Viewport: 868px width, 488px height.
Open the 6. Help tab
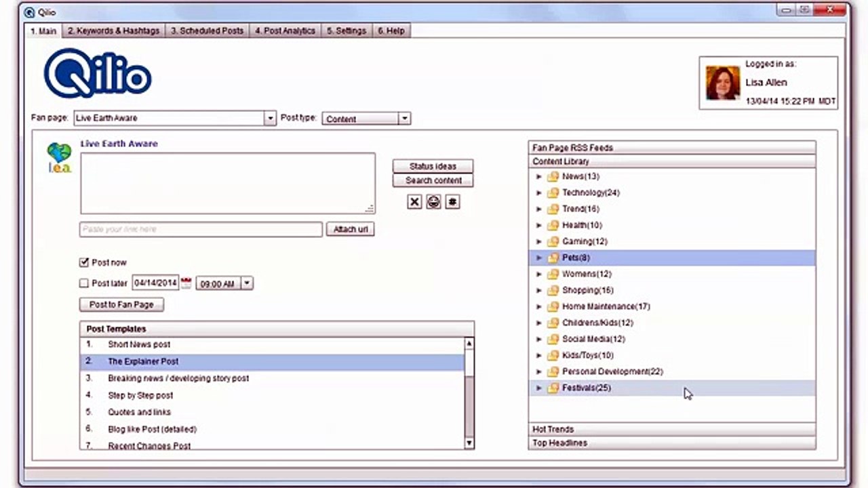click(x=391, y=30)
